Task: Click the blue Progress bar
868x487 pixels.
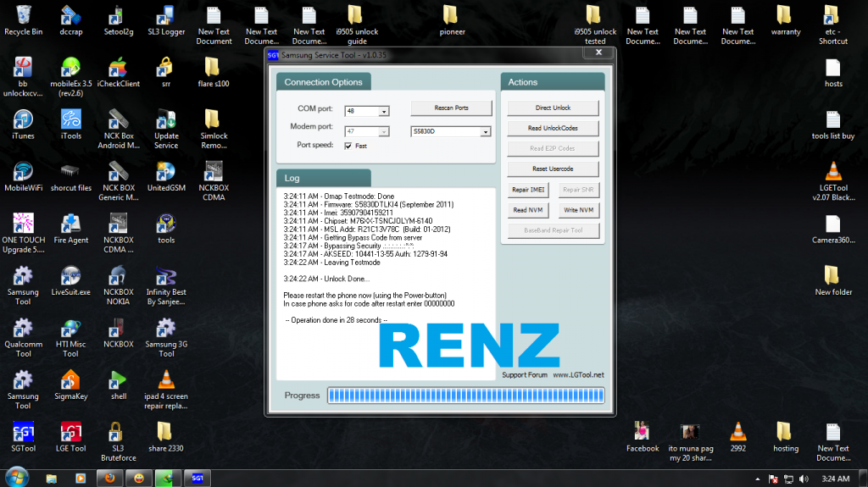Action: coord(465,396)
